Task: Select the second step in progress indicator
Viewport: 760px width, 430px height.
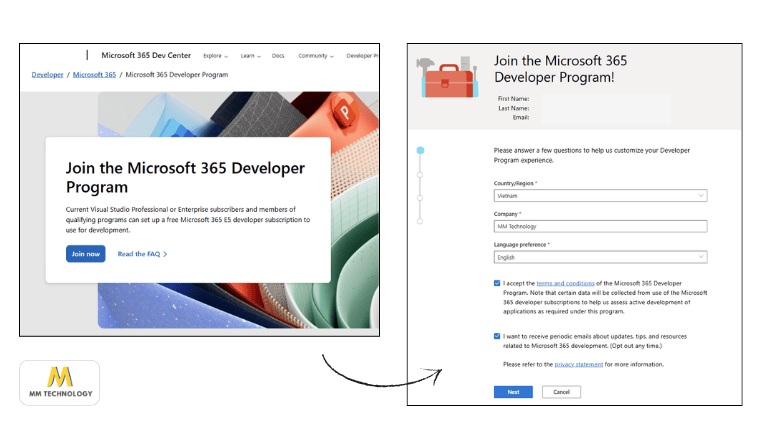Action: coord(420,175)
